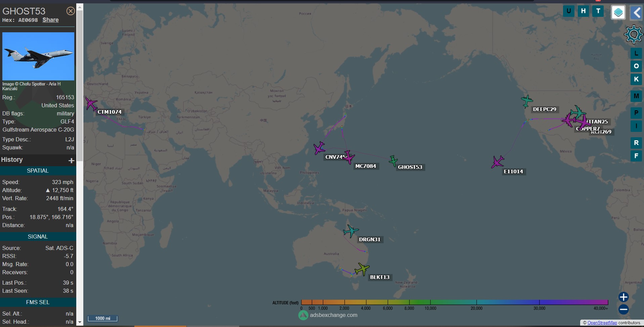644x327 pixels.
Task: Click the MC7084 map label
Action: pyautogui.click(x=366, y=166)
